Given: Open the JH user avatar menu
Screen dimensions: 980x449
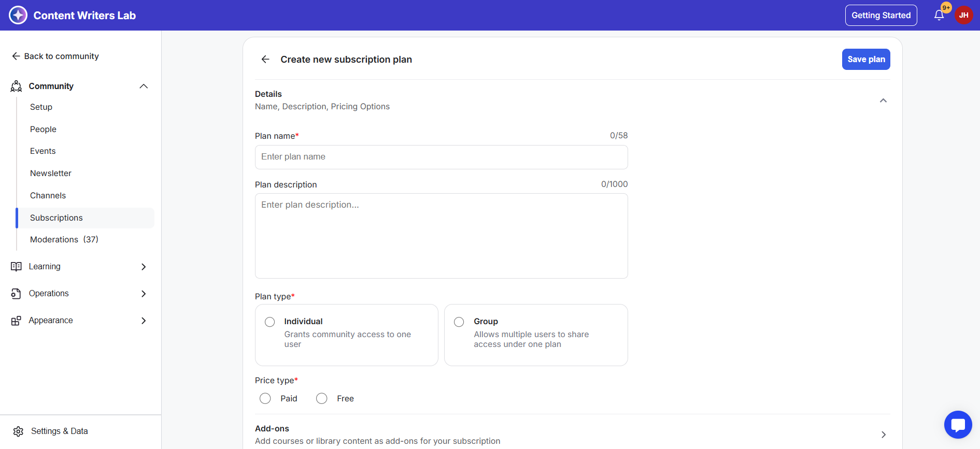Looking at the screenshot, I should 963,16.
